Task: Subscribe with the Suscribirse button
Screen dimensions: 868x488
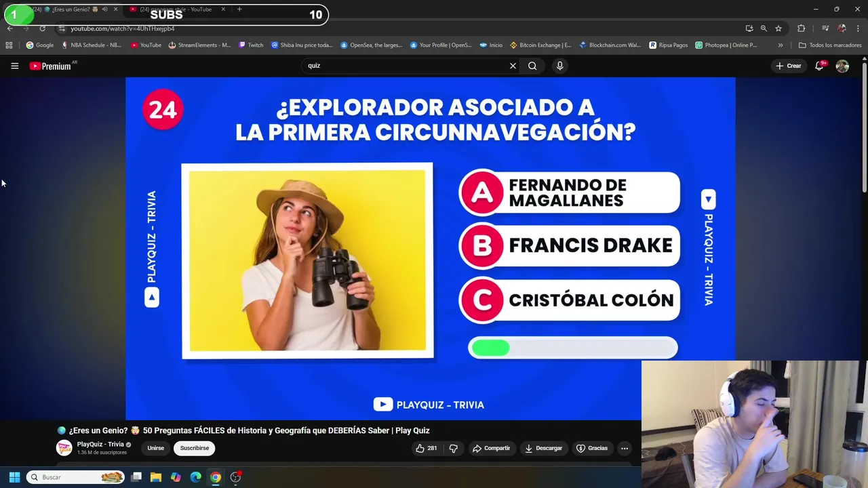Action: [195, 448]
